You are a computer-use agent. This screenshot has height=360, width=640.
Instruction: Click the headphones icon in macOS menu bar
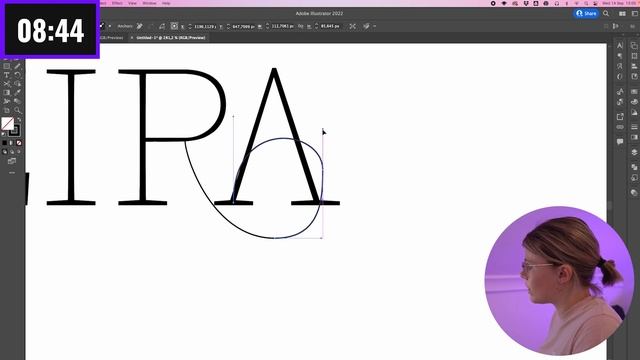pos(557,3)
